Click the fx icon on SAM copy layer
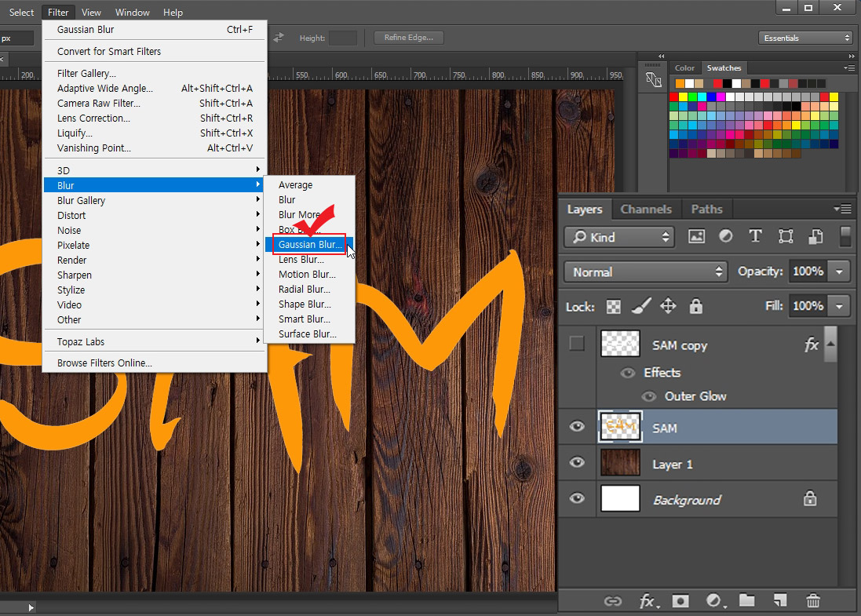Image resolution: width=861 pixels, height=616 pixels. coord(811,344)
